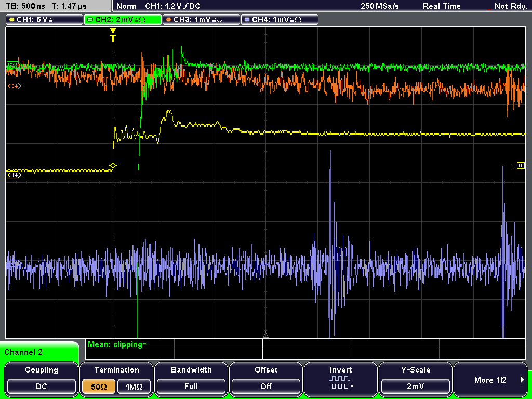The width and height of the screenshot is (532, 399).
Task: Click the Not Rdy. status indicator
Action: (x=510, y=6)
